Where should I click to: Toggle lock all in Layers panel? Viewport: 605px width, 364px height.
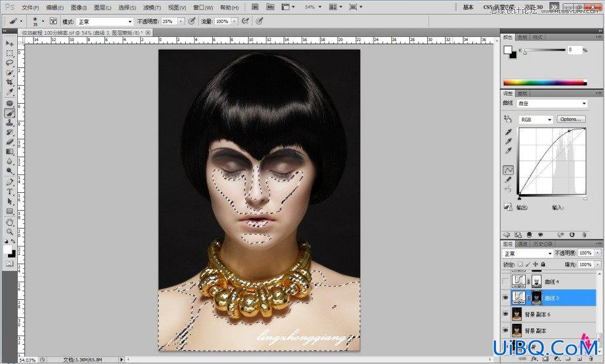point(543,264)
